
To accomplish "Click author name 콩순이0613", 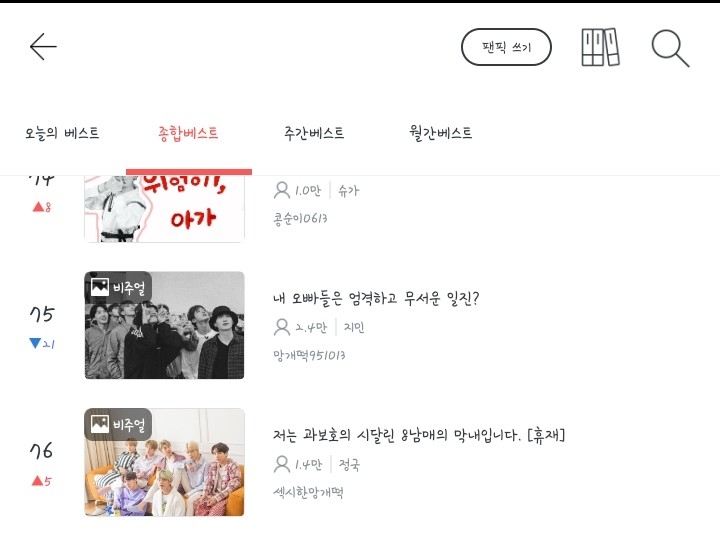I will tap(300, 219).
